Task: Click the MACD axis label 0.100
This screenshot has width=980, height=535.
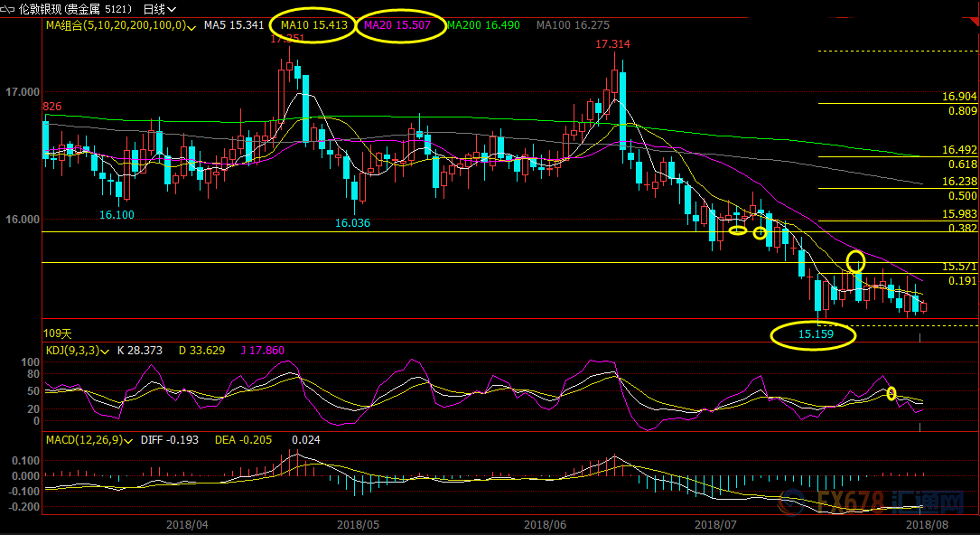Action: 25,461
